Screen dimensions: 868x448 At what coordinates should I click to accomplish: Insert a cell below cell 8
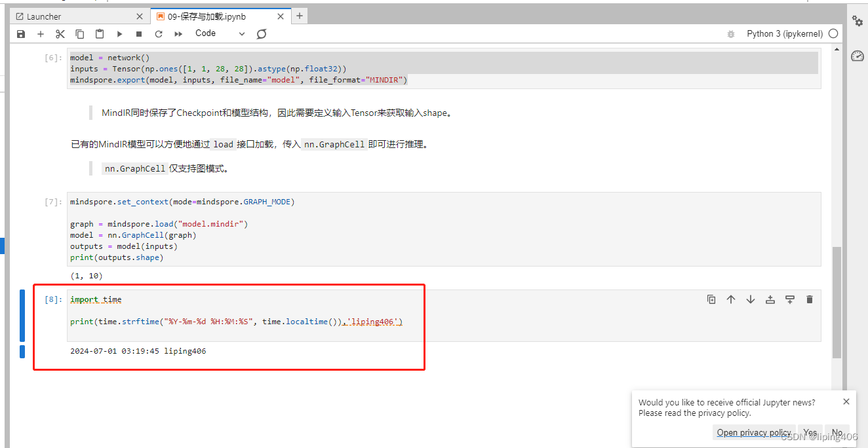(x=790, y=299)
